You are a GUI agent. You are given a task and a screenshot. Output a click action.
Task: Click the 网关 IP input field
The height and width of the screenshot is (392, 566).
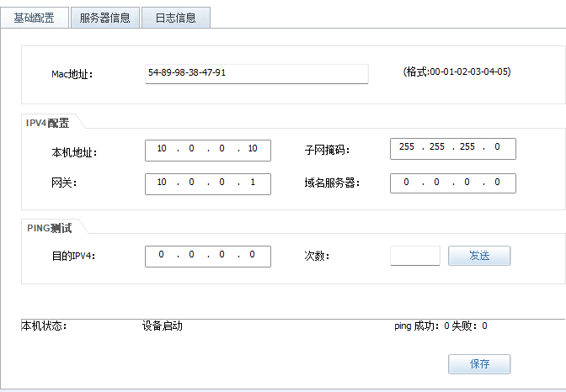pyautogui.click(x=208, y=184)
